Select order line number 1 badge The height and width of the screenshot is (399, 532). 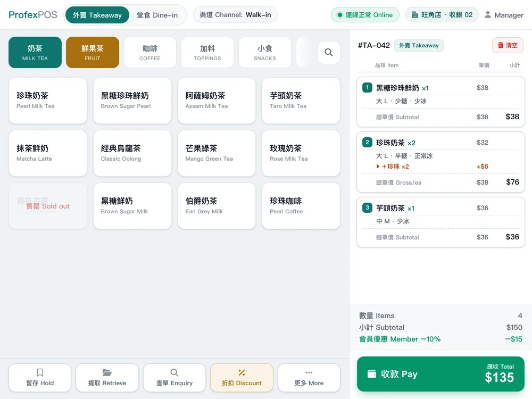367,88
